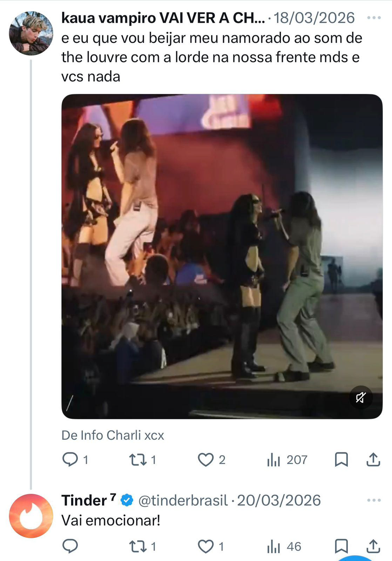The height and width of the screenshot is (561, 392).
Task: Bookmark the Tinder reply
Action: pyautogui.click(x=341, y=546)
